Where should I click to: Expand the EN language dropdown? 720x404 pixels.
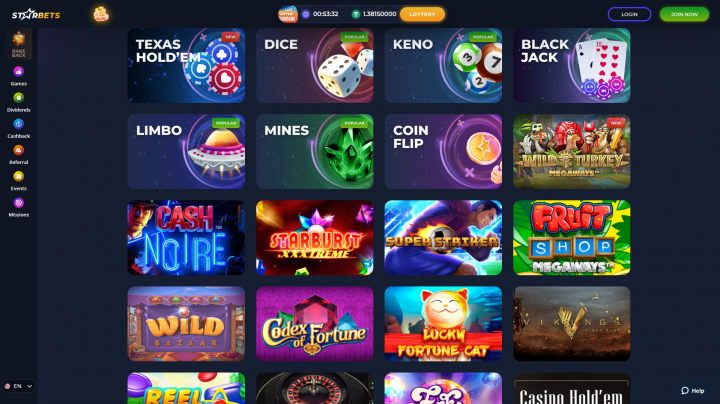[x=18, y=386]
